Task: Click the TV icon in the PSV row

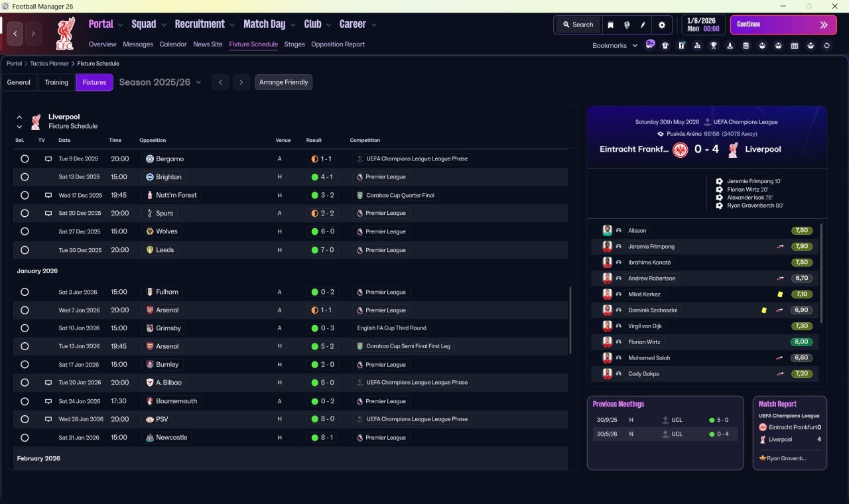Action: tap(48, 419)
